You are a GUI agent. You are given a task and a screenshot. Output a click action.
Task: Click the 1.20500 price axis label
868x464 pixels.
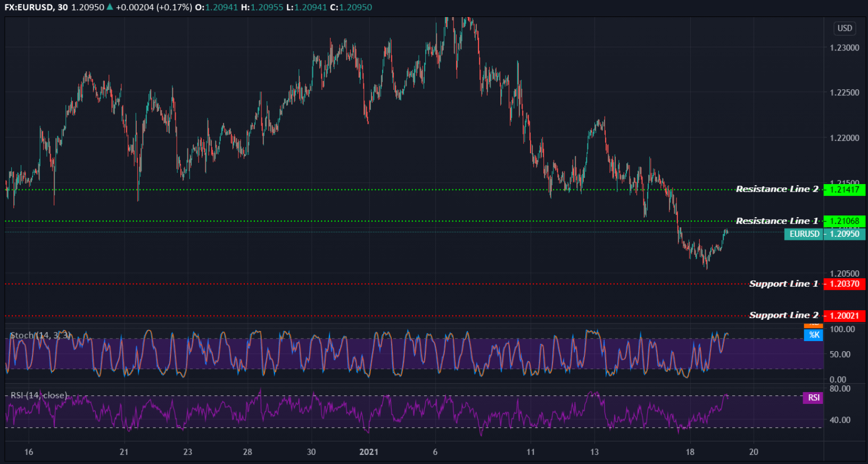(845, 274)
